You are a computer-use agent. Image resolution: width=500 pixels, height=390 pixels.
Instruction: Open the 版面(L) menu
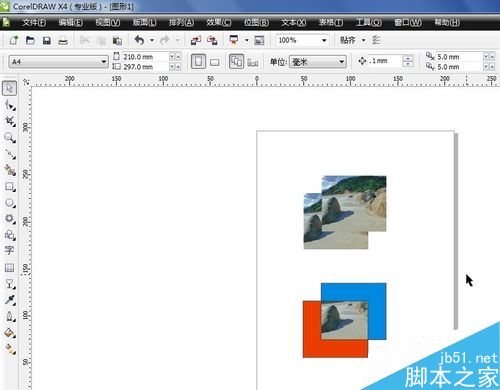tap(144, 23)
